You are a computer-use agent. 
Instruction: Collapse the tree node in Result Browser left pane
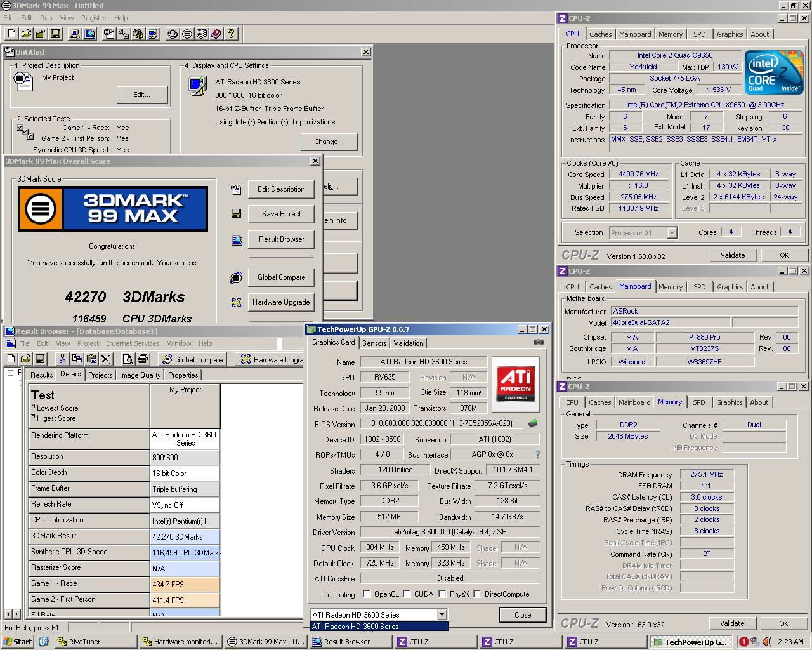(11, 373)
